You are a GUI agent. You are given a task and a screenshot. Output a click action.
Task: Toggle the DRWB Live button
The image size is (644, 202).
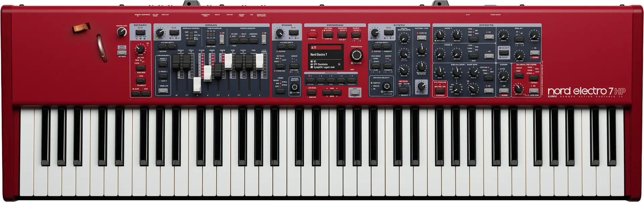click(163, 90)
